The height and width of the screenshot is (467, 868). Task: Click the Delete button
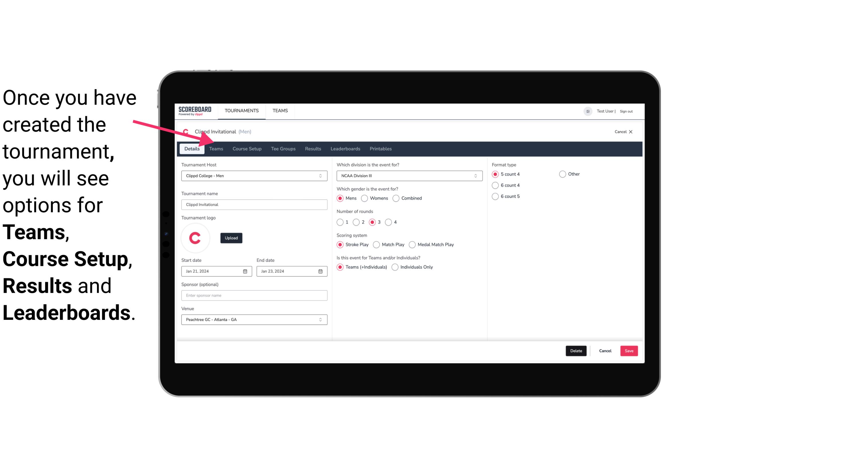coord(575,351)
